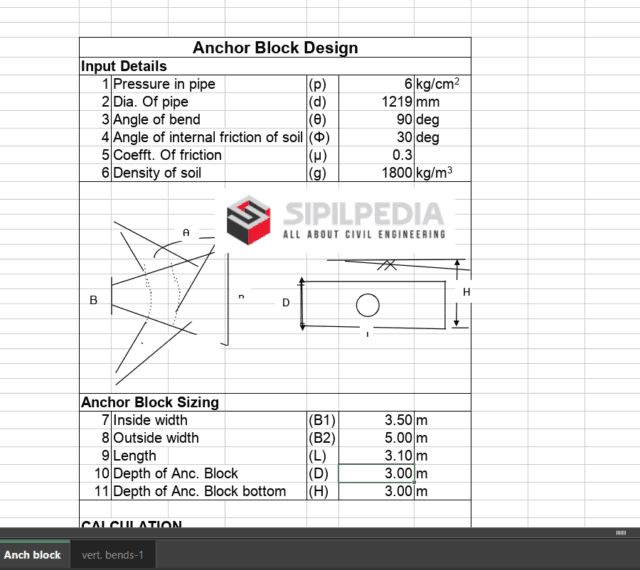Select the 'Input Details' header cell
The image size is (640, 570).
(124, 66)
